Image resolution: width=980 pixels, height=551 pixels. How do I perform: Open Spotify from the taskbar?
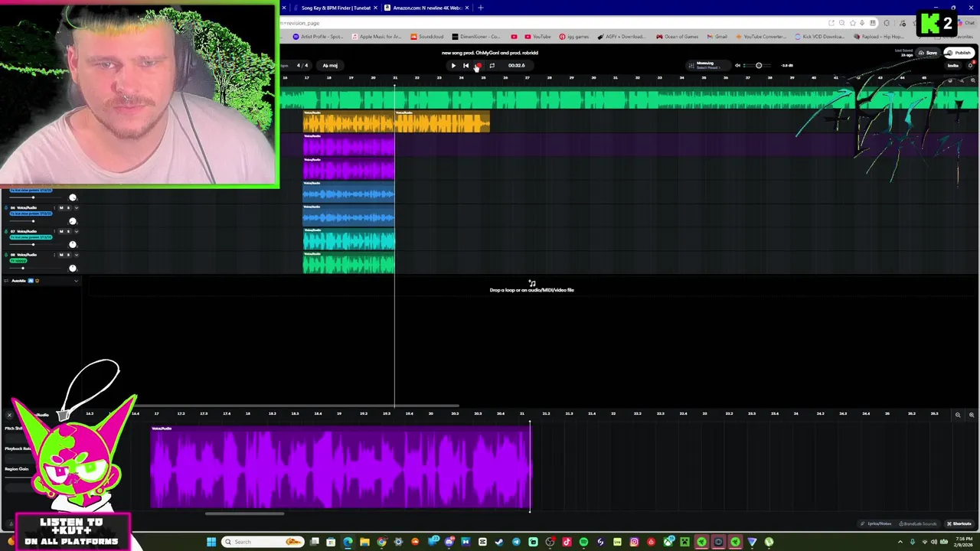[583, 542]
